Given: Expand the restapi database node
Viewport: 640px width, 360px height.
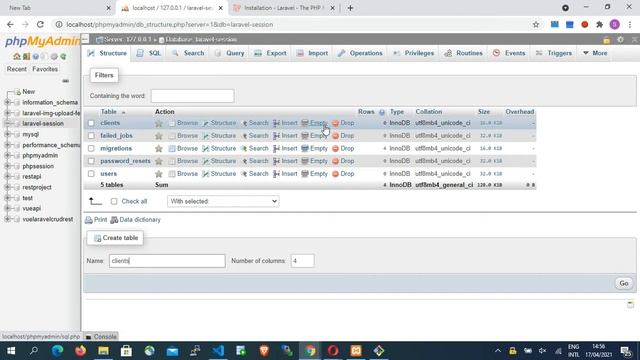Looking at the screenshot, I should tap(7, 176).
